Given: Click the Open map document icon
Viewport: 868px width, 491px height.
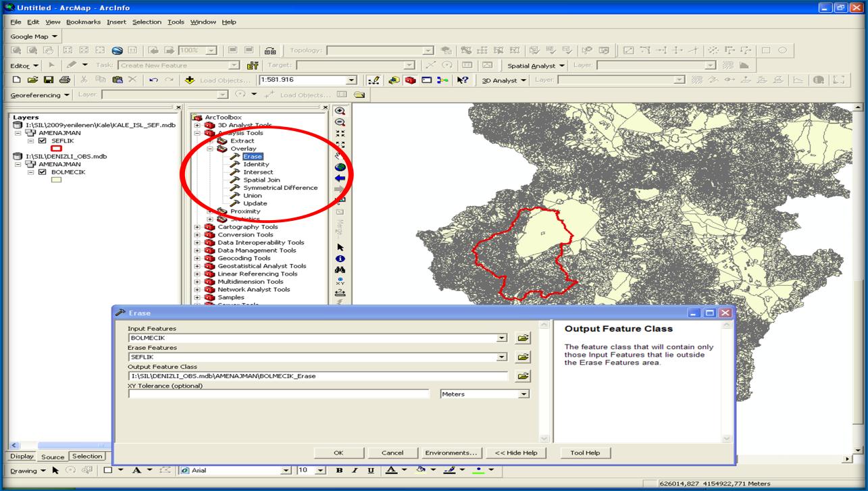Looking at the screenshot, I should pos(32,80).
